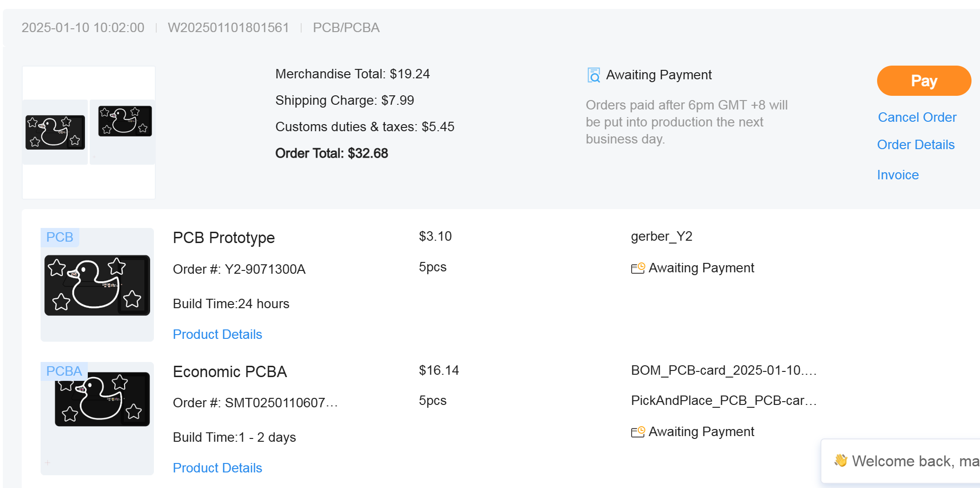Click the blue PCBA tag label
980x488 pixels.
64,371
